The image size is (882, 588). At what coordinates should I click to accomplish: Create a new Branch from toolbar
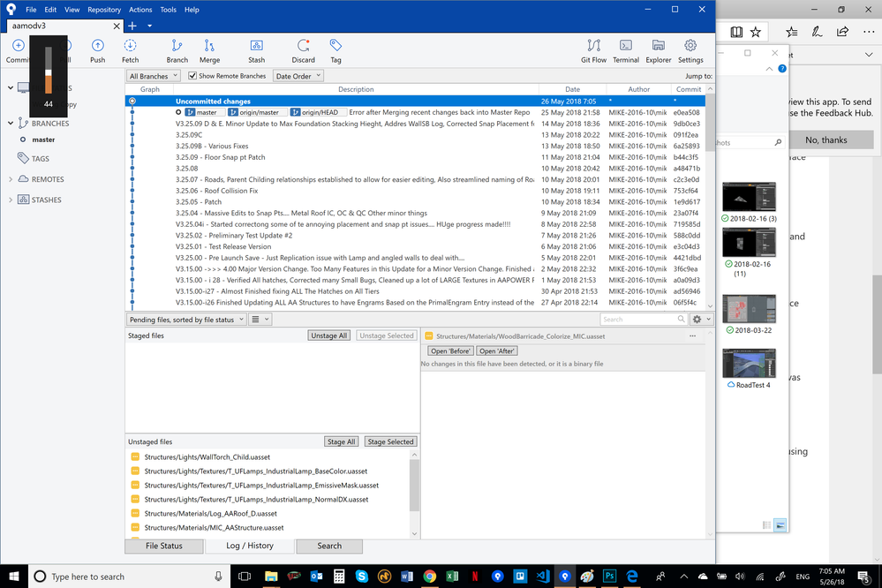pyautogui.click(x=177, y=46)
